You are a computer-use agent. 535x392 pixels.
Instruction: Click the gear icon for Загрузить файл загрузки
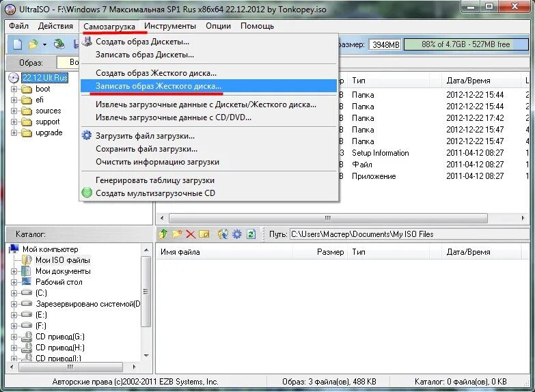coord(87,135)
